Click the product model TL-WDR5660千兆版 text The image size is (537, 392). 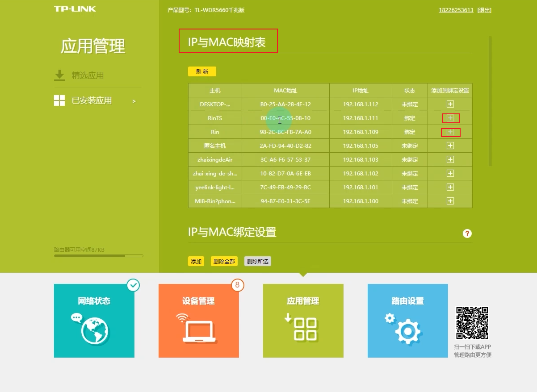(219, 10)
